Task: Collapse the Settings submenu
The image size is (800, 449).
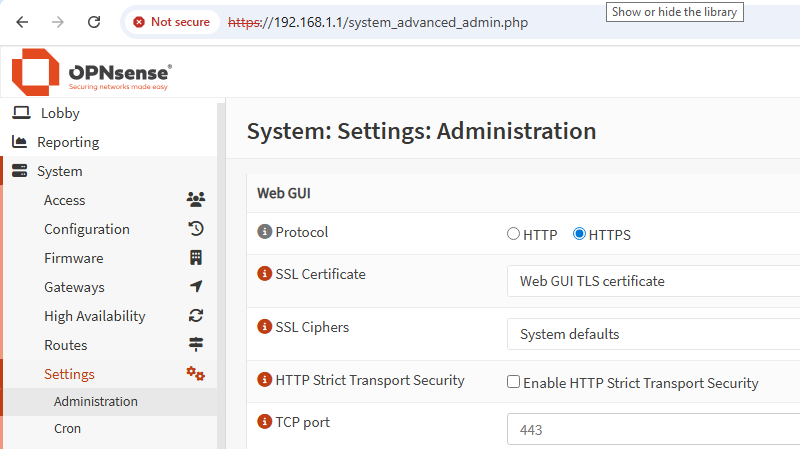Action: click(x=69, y=375)
